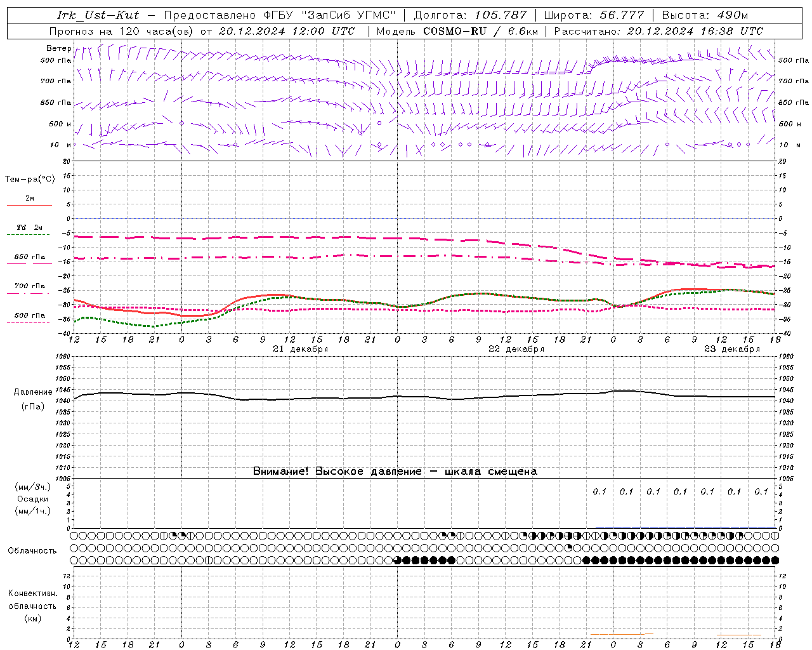Click the Ветер wind section label
Screen dimensions: 812x650
[58, 48]
